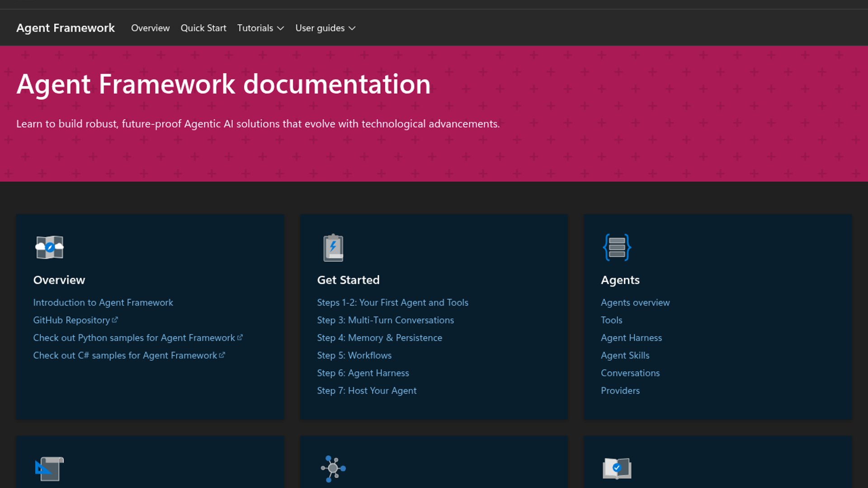Click the 'Learn to build robust' tagline

258,124
